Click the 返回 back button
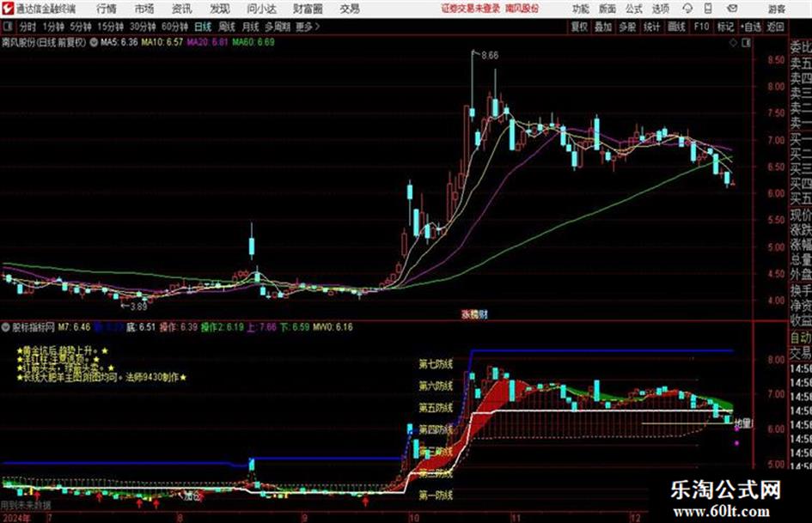This screenshot has height=523, width=812. [x=776, y=27]
